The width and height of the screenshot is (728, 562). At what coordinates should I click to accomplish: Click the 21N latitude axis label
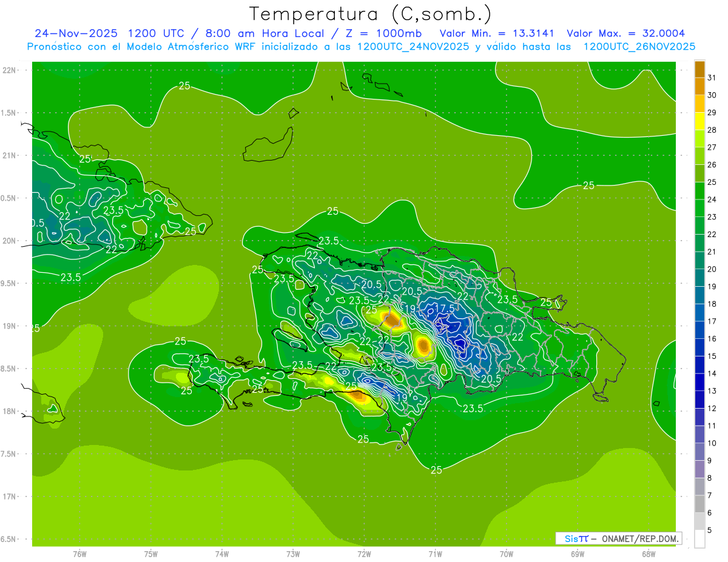pyautogui.click(x=10, y=155)
